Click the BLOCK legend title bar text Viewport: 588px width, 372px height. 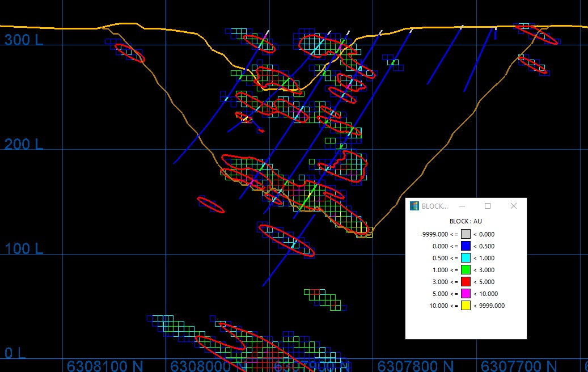point(435,206)
